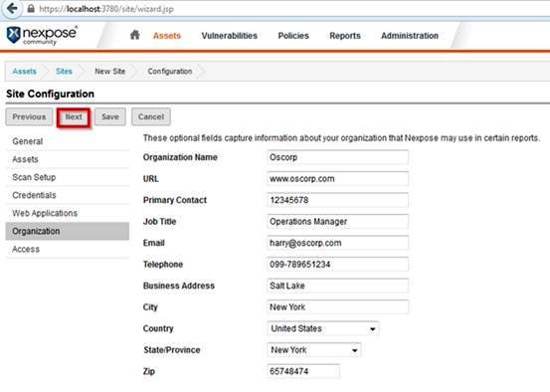Click the New Site breadcrumb

point(109,72)
